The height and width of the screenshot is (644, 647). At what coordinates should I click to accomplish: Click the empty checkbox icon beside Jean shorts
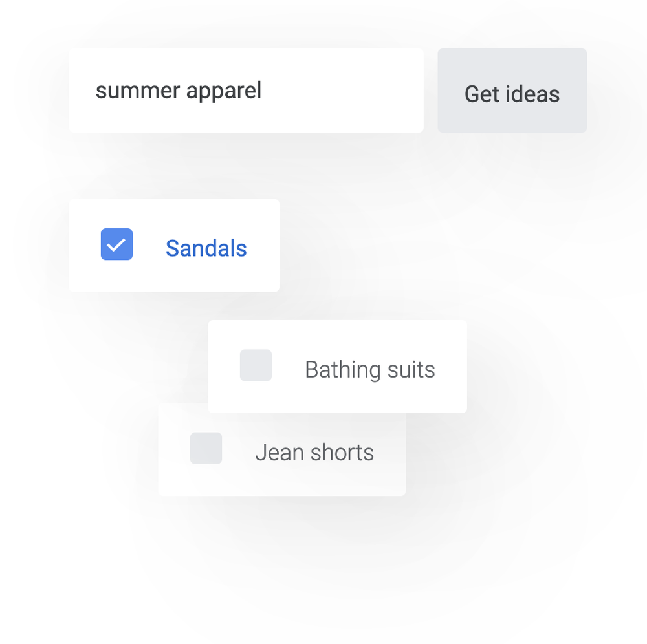[206, 449]
